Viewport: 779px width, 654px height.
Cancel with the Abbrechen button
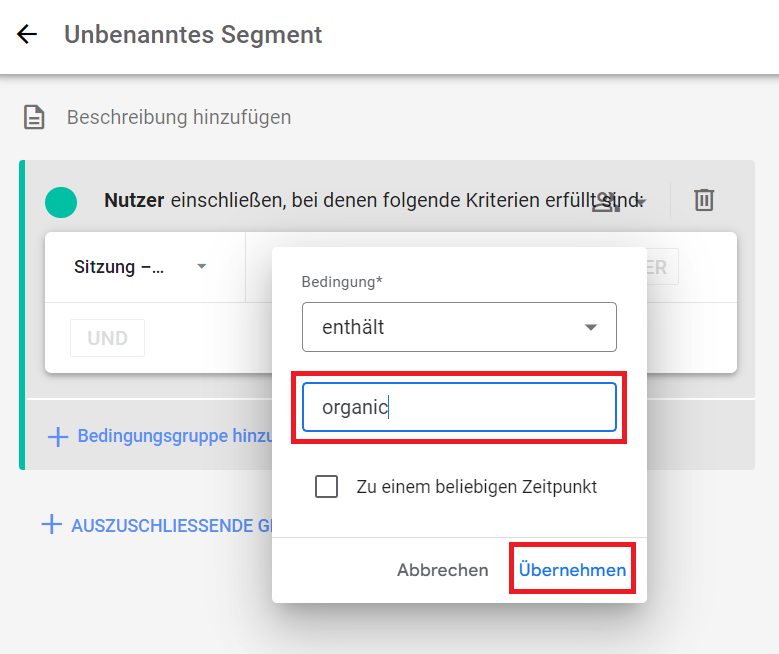click(x=442, y=570)
